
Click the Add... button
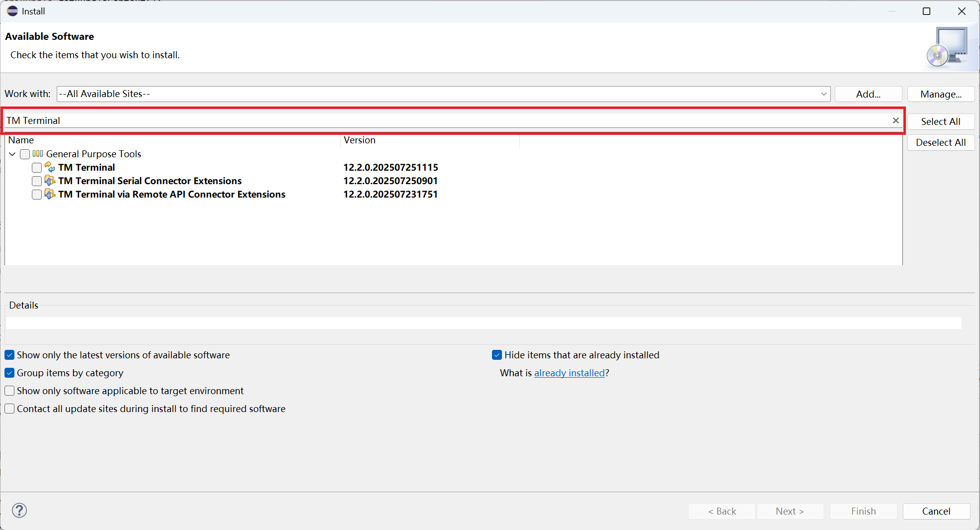point(868,94)
